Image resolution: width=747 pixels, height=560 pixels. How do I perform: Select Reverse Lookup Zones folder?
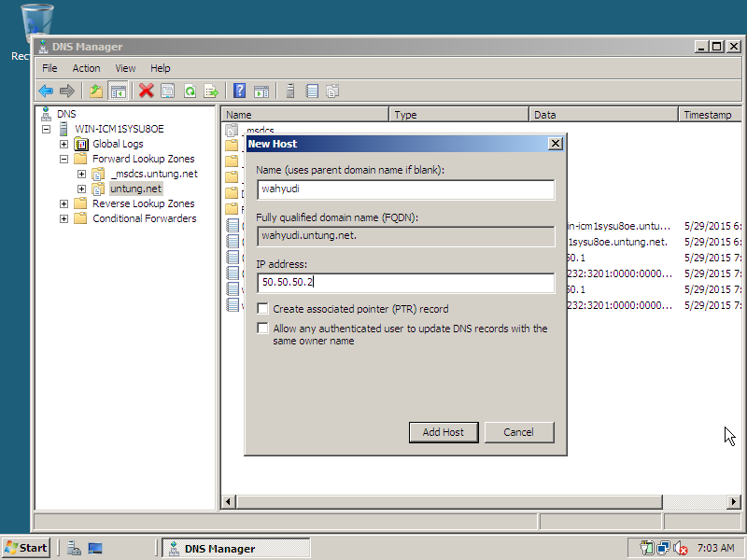[144, 203]
